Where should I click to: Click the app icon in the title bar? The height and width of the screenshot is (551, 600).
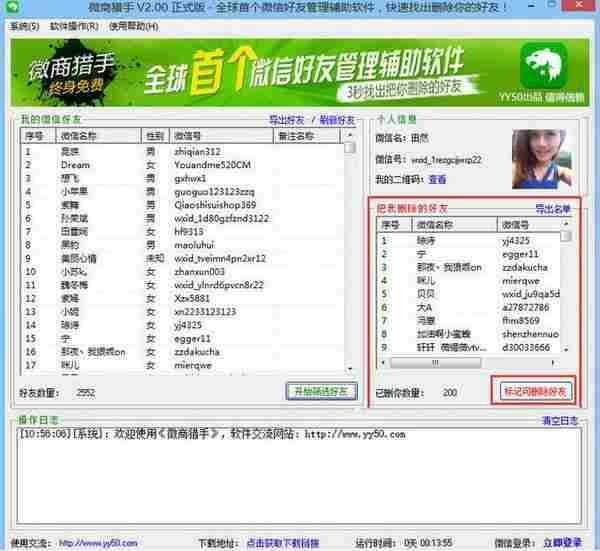tap(11, 9)
